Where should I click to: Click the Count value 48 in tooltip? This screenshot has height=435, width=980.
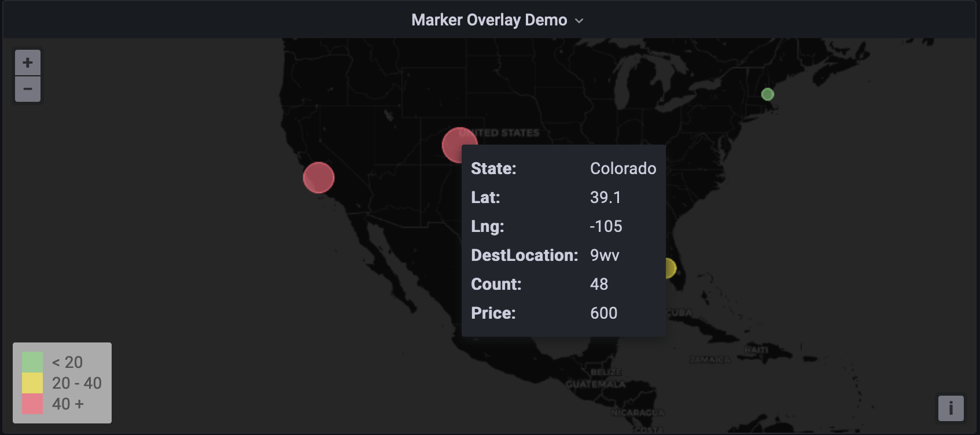click(x=599, y=284)
